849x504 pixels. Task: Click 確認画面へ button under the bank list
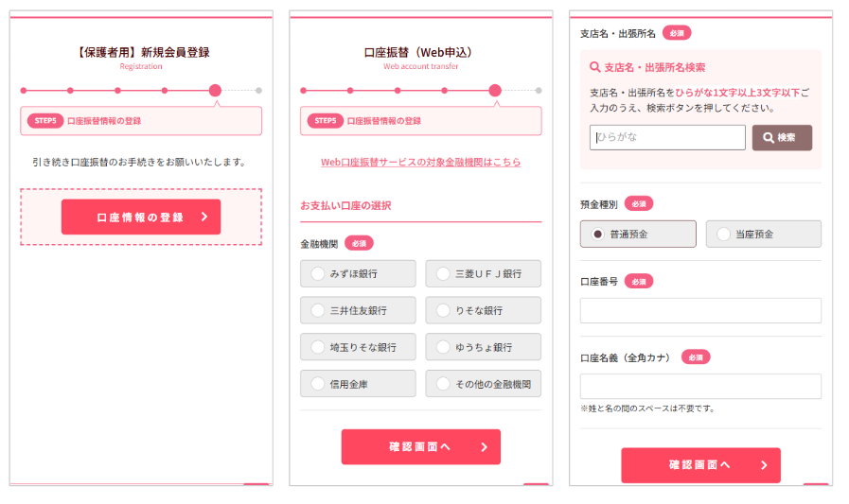[420, 447]
